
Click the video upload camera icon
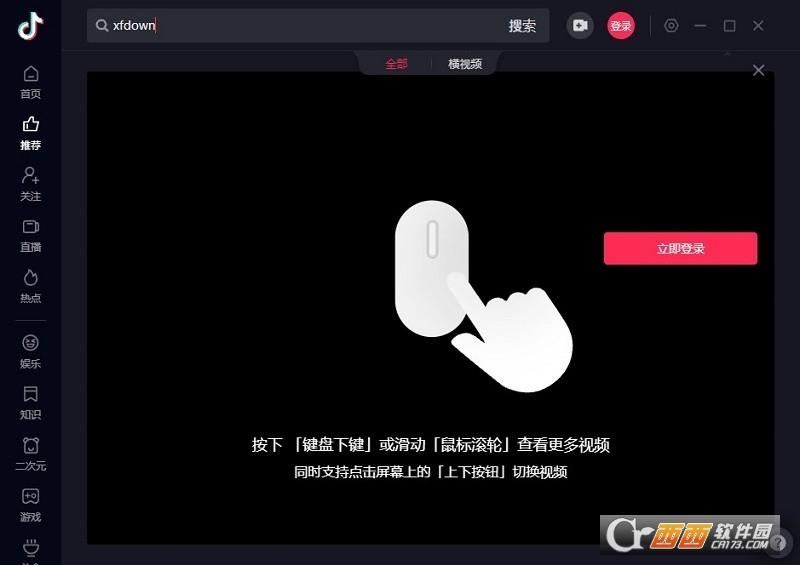580,26
